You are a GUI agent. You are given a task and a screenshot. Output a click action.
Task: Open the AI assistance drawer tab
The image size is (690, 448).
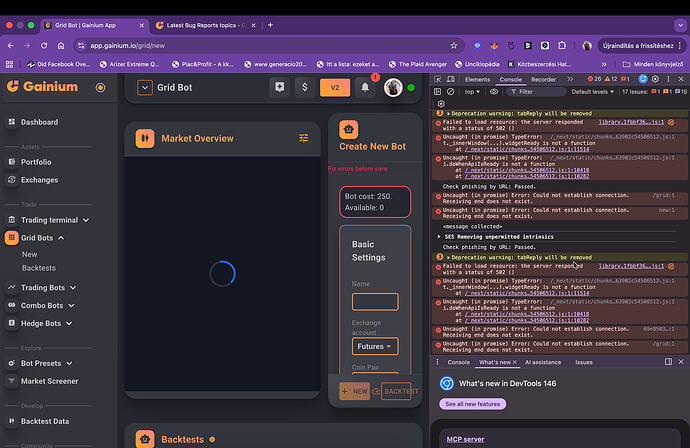click(543, 362)
